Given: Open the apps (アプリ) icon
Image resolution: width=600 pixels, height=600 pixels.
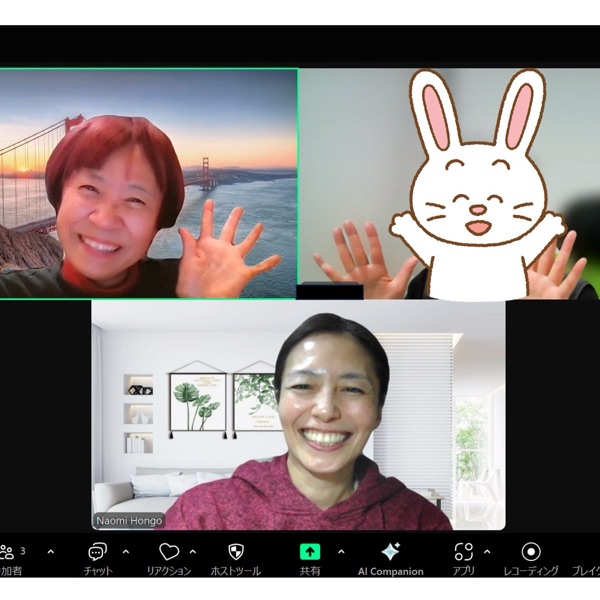Looking at the screenshot, I should pyautogui.click(x=463, y=552).
